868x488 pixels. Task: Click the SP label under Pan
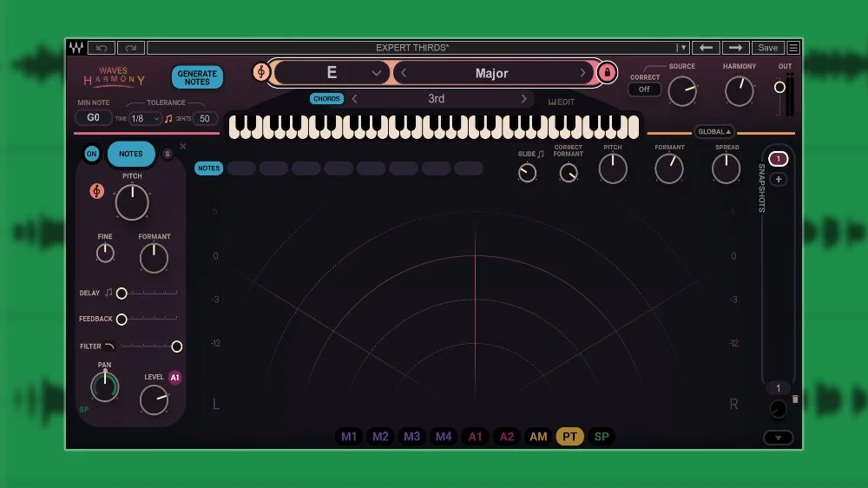pos(84,409)
